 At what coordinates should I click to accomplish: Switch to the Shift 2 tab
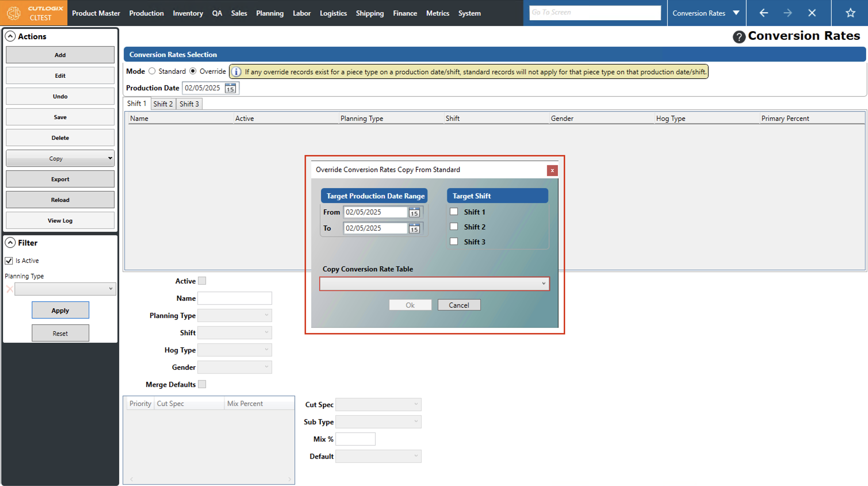pyautogui.click(x=163, y=104)
